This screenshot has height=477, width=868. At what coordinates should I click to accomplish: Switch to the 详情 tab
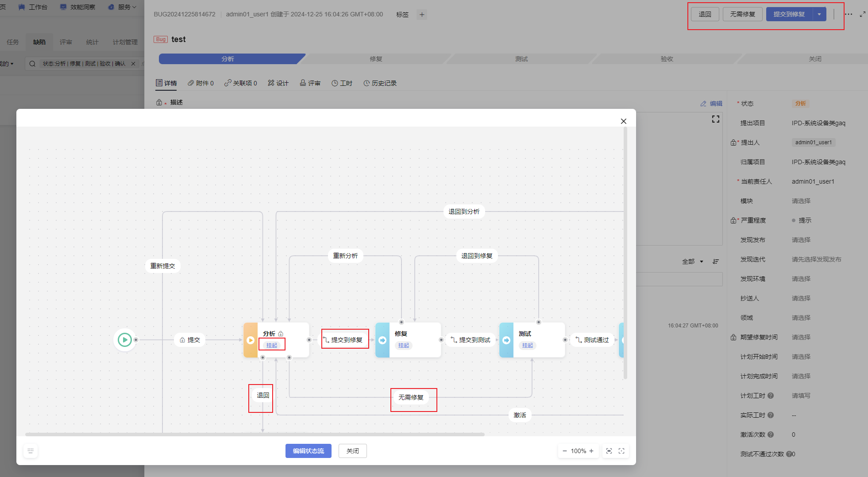pos(166,83)
